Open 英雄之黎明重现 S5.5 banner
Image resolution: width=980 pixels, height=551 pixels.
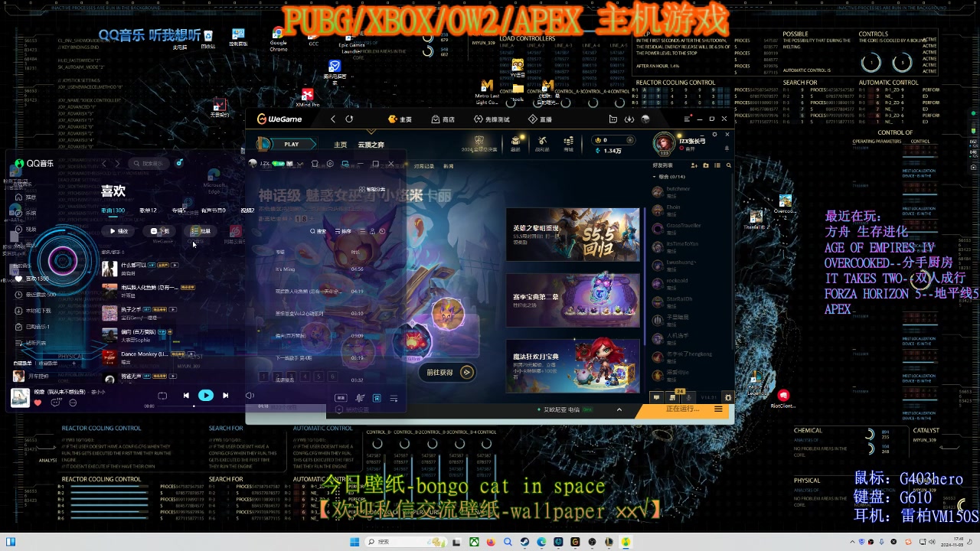point(573,234)
